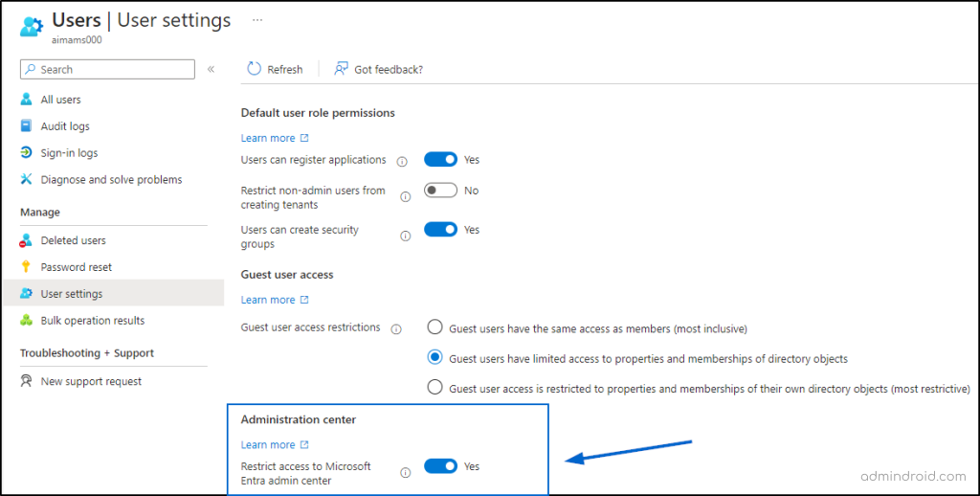The height and width of the screenshot is (496, 980).
Task: Click the Password reset key icon
Action: 26,267
